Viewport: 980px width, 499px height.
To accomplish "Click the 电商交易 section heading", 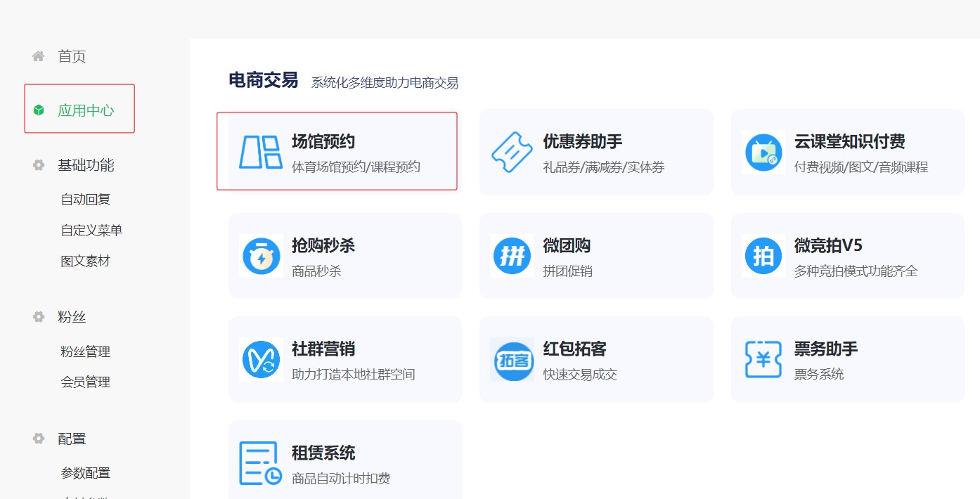I will (264, 80).
